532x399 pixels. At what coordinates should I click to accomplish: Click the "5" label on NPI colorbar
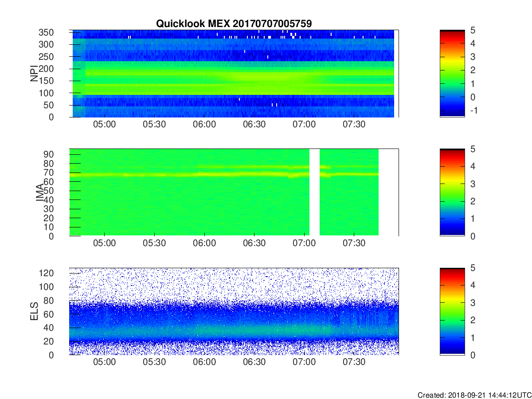tap(472, 31)
